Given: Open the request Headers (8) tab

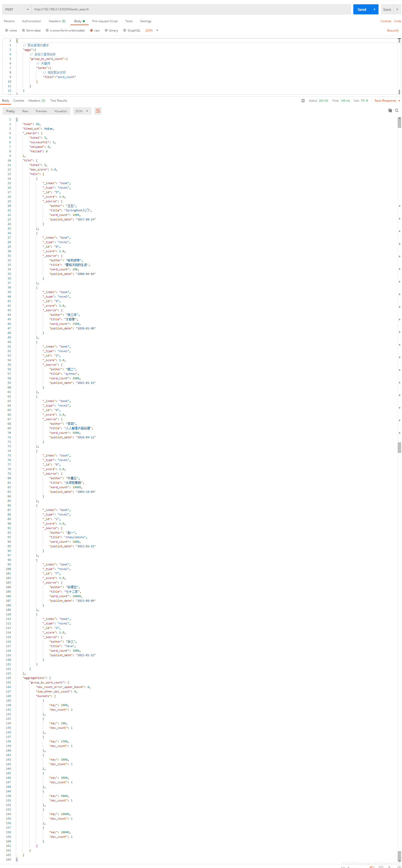Looking at the screenshot, I should click(x=57, y=21).
